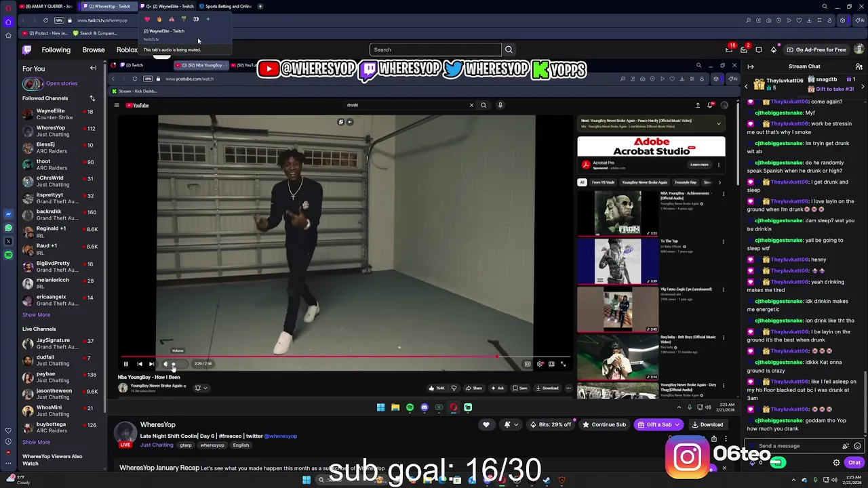Click Open stories link
Image resolution: width=868 pixels, height=488 pixels.
click(x=62, y=83)
